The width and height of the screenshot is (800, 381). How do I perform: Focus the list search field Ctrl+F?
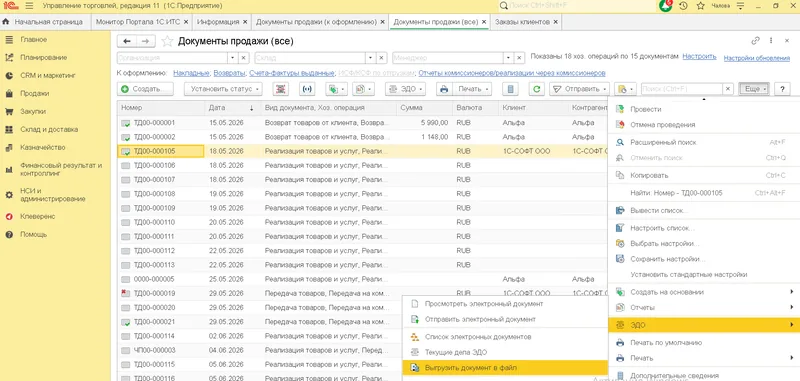coord(682,89)
